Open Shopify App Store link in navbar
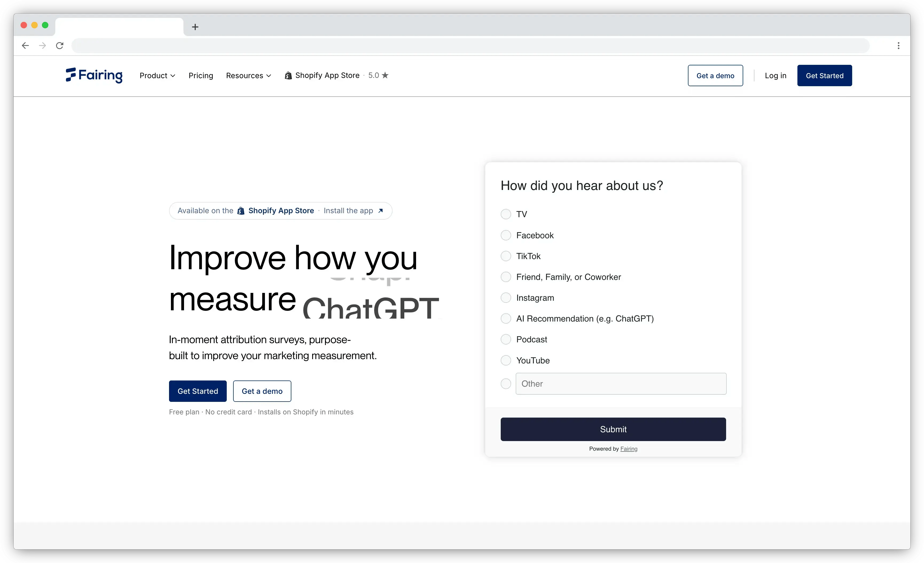This screenshot has height=563, width=924. (x=322, y=75)
